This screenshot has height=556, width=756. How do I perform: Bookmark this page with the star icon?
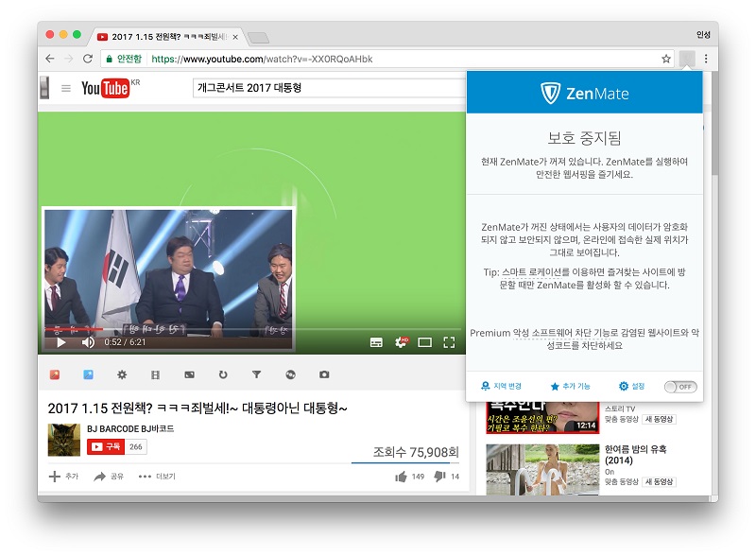pyautogui.click(x=666, y=59)
